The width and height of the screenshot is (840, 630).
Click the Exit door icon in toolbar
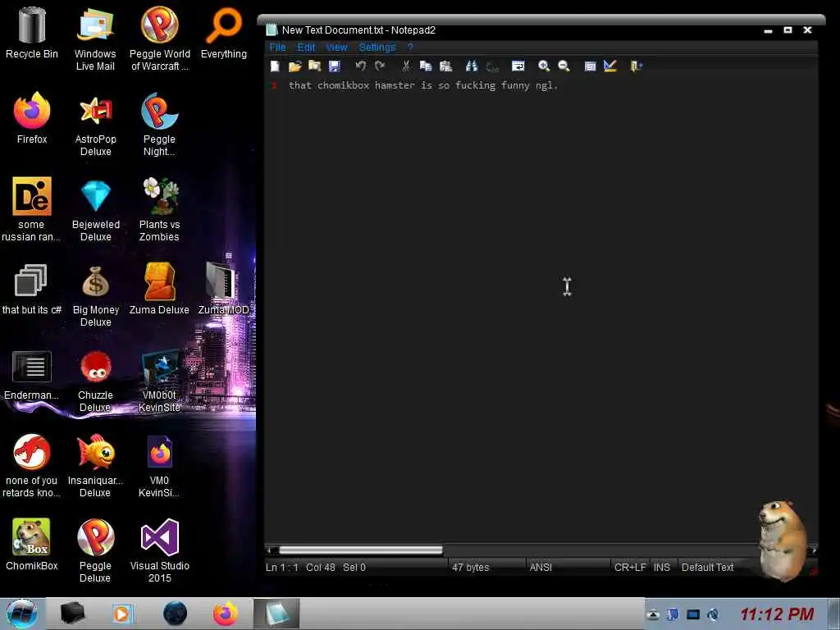[636, 66]
